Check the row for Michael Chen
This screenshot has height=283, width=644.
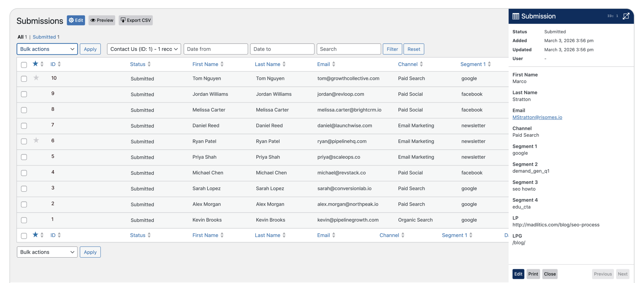tap(24, 173)
